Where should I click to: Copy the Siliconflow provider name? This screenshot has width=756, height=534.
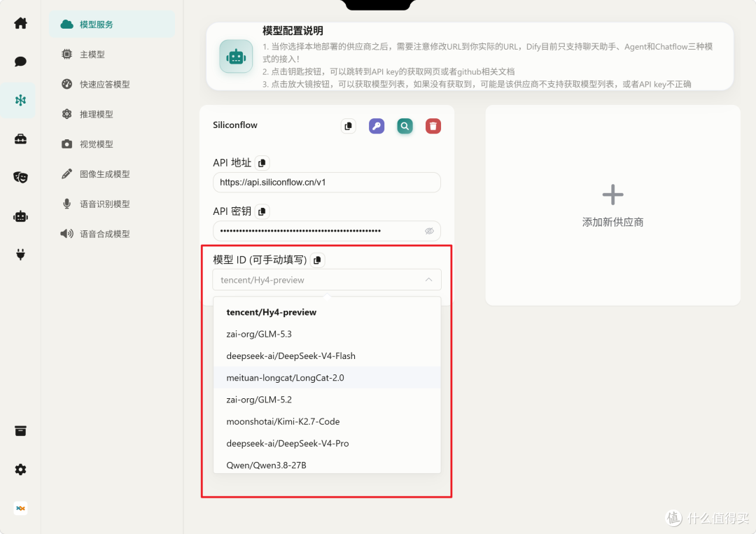pos(348,126)
